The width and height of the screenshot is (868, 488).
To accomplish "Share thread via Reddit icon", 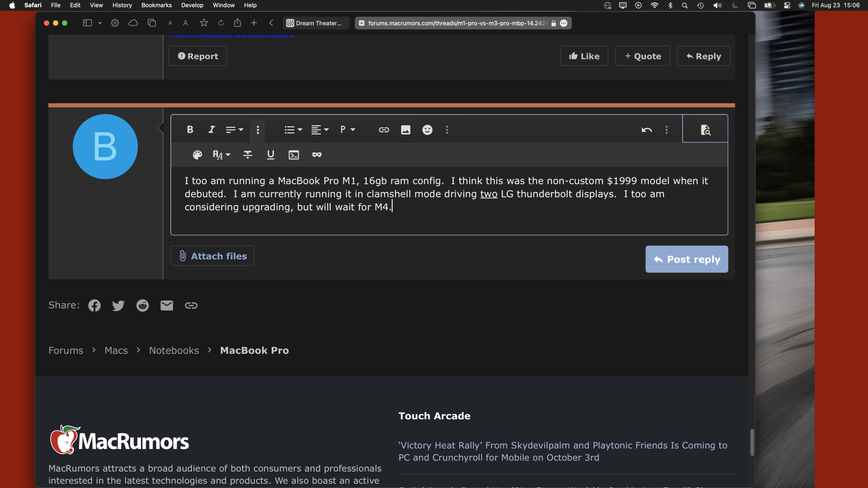I will point(142,305).
